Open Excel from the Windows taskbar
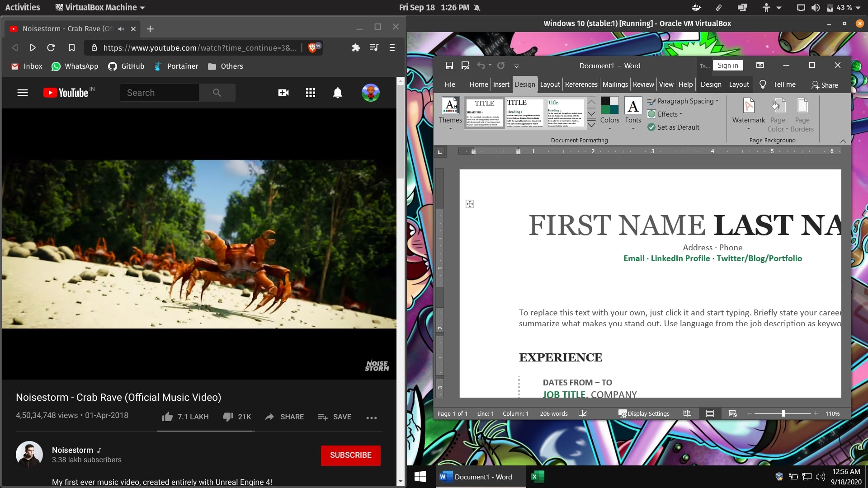 [538, 477]
